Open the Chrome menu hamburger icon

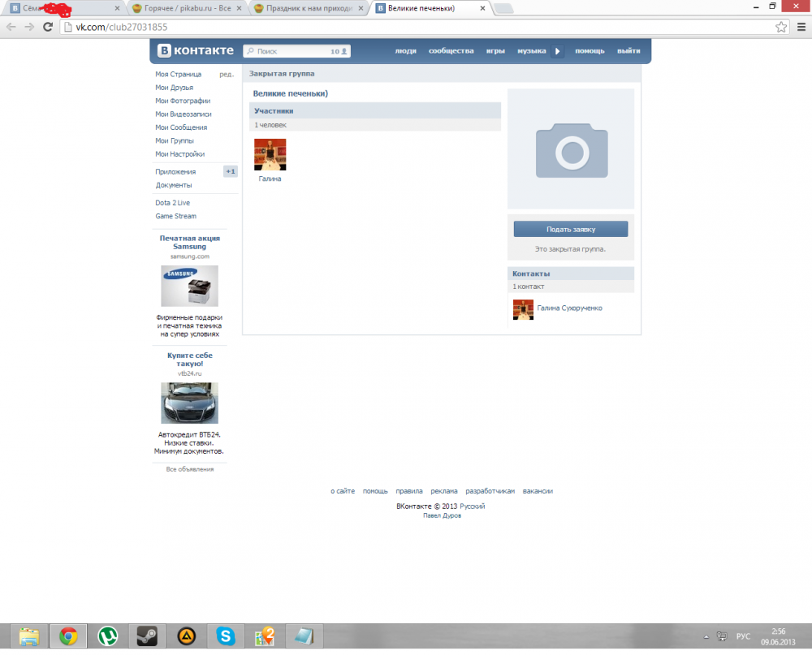coord(801,27)
